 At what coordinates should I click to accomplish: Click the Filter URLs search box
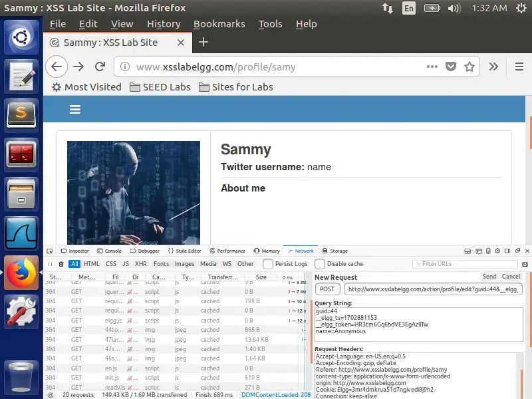coord(465,264)
